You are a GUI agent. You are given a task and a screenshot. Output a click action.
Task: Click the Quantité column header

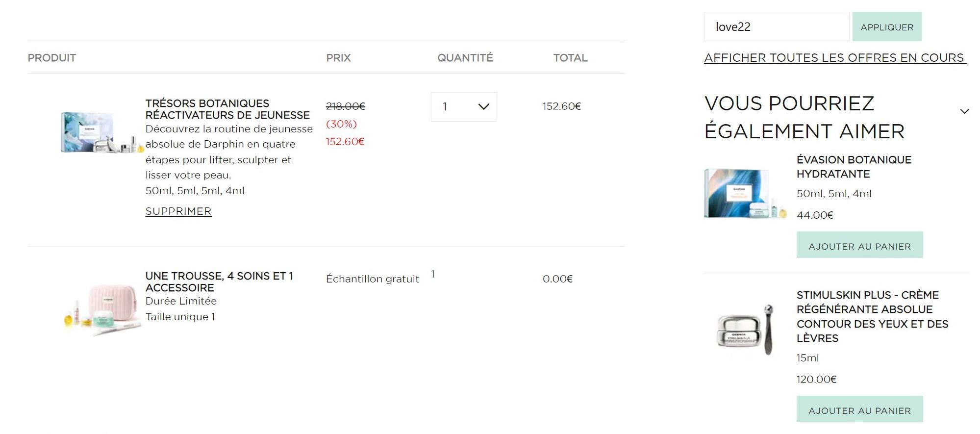click(465, 58)
